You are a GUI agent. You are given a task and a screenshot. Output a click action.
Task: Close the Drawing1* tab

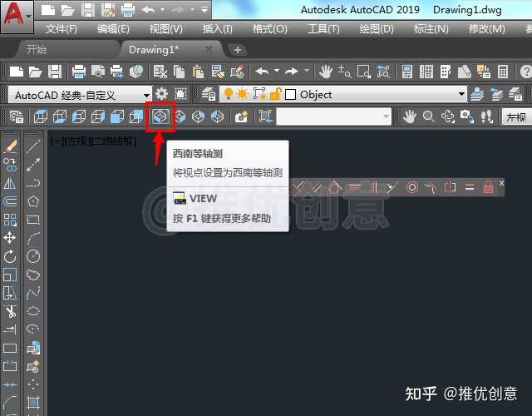click(209, 50)
